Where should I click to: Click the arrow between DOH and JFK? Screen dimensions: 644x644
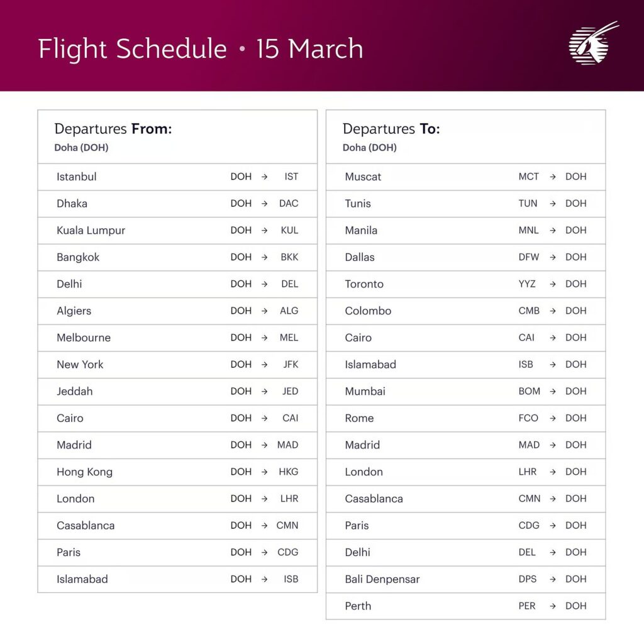tap(265, 365)
